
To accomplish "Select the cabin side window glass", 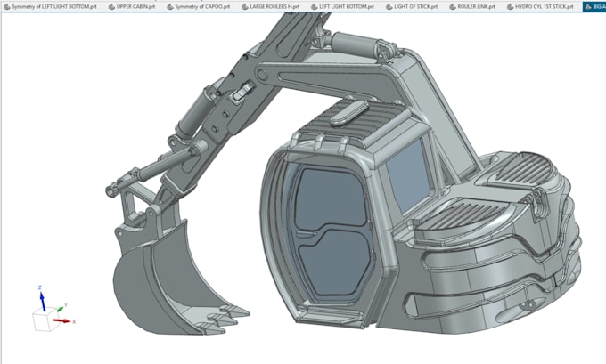I will tap(409, 178).
